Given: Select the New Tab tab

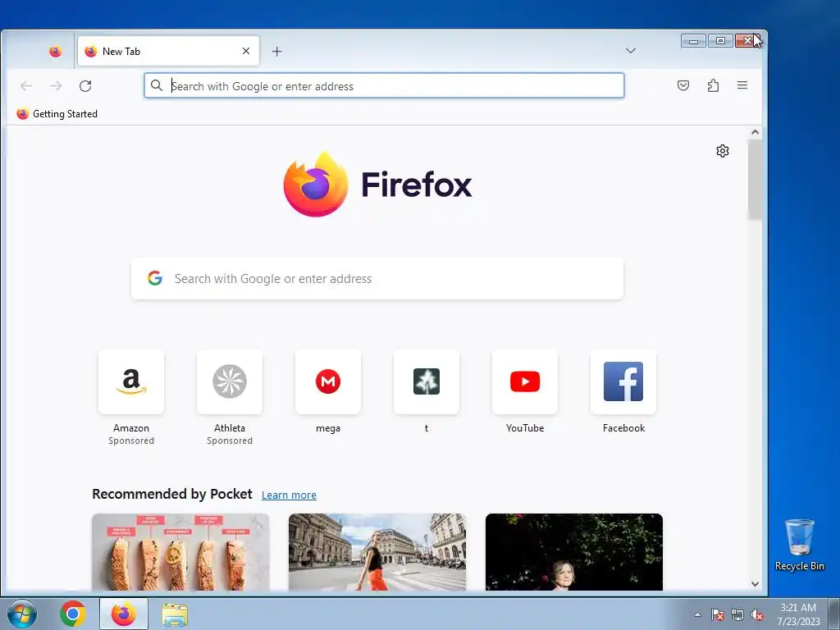Looking at the screenshot, I should click(168, 52).
